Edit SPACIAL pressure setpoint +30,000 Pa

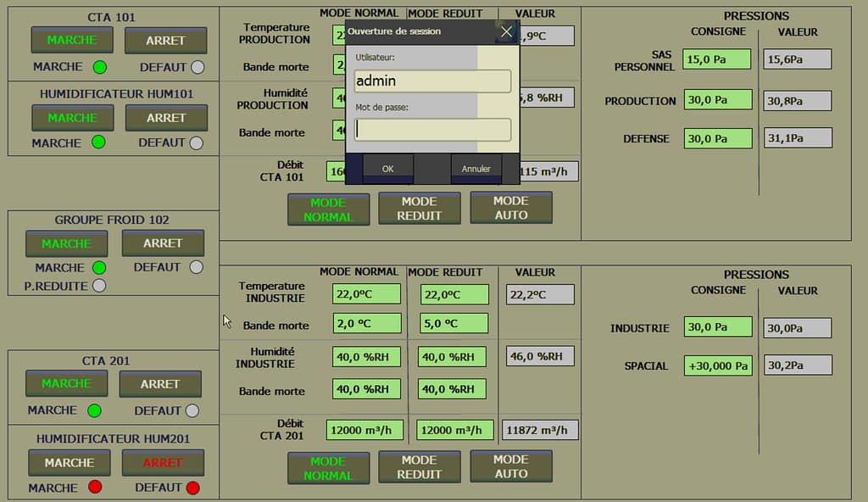(717, 366)
